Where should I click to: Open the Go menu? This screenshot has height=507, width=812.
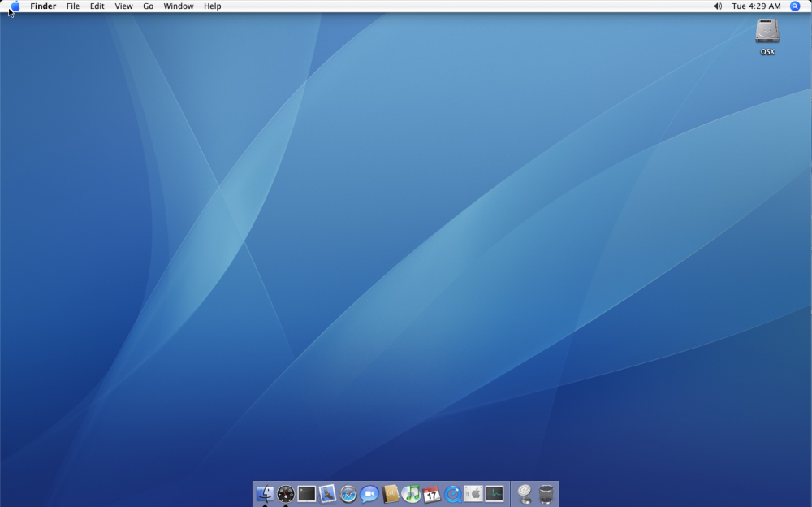[x=148, y=6]
